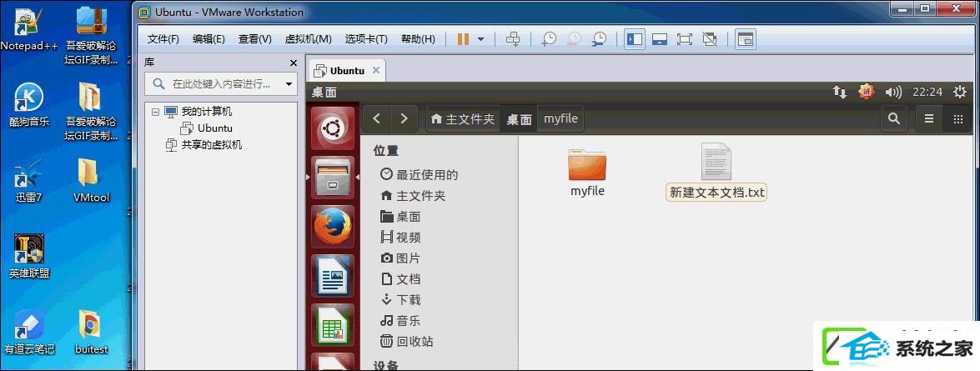Select the myfile folder in file view
Image resolution: width=980 pixels, height=371 pixels.
587,173
